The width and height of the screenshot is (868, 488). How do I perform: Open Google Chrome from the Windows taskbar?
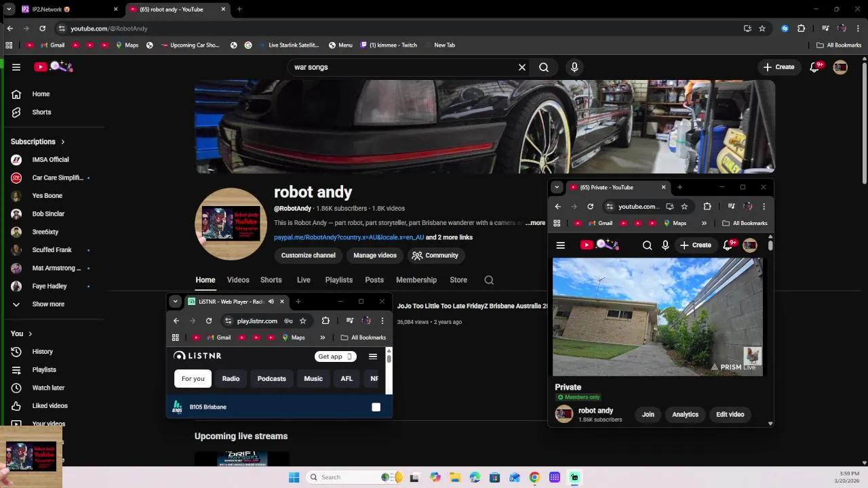tap(534, 477)
